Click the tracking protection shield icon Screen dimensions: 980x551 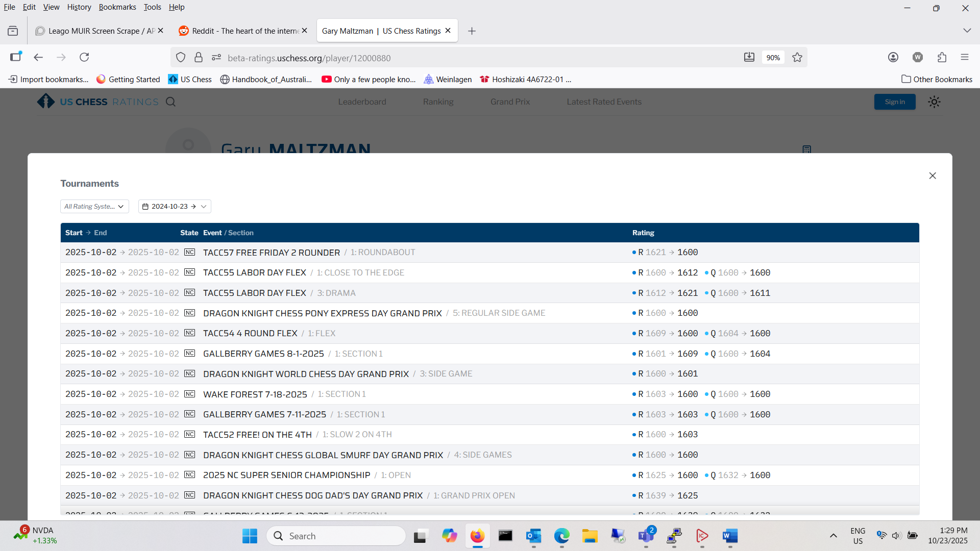[181, 58]
